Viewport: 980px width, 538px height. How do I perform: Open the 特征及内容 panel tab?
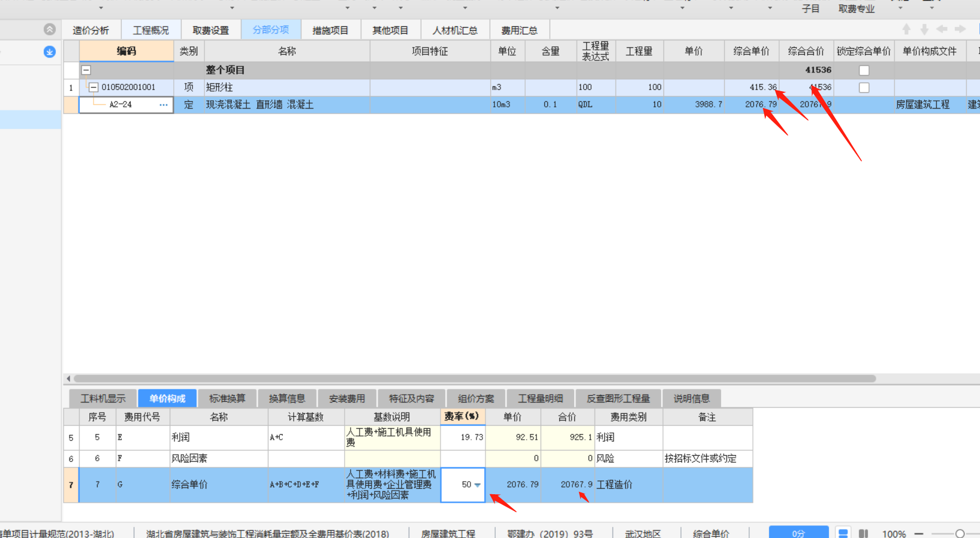click(x=412, y=398)
